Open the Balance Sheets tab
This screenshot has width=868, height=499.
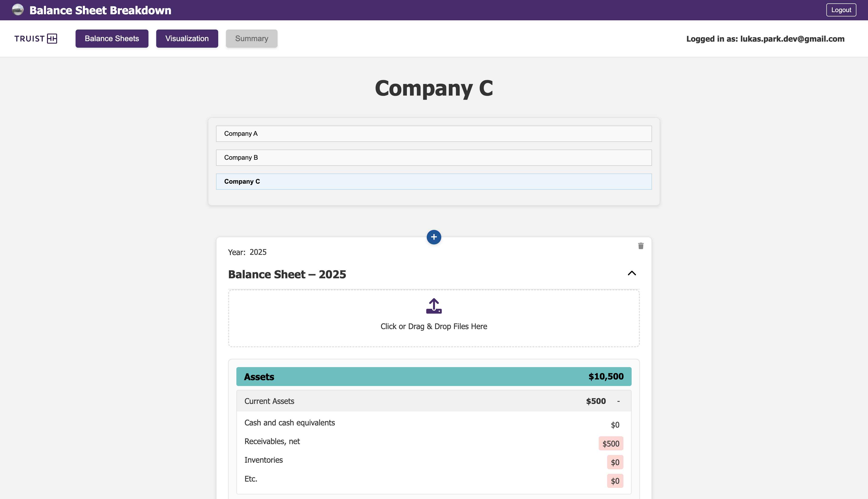pos(112,38)
